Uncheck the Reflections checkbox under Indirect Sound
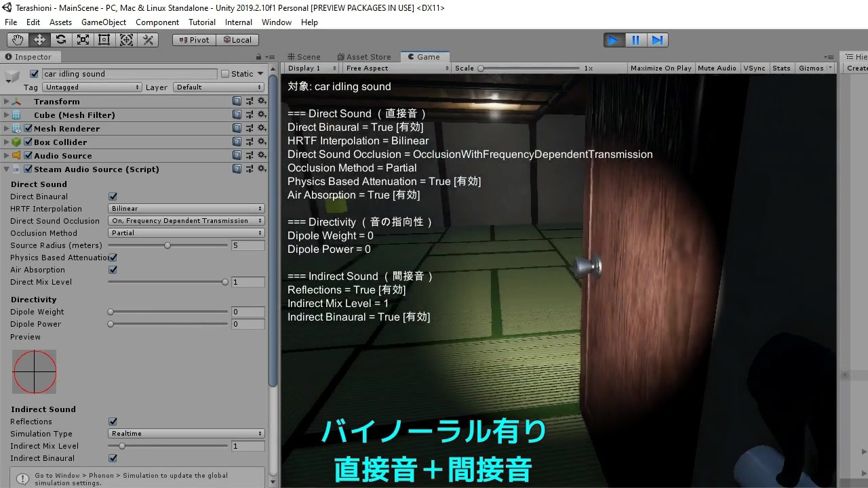 113,421
